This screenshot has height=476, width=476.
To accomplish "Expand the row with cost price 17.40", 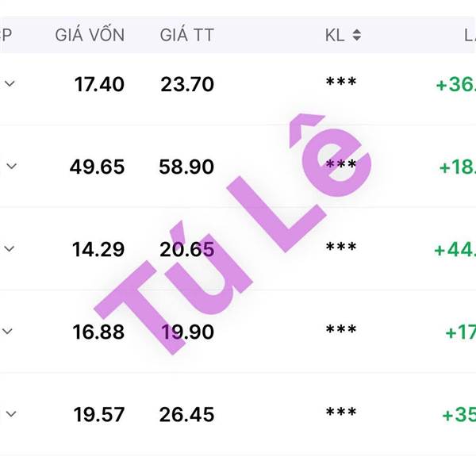I will coord(10,83).
